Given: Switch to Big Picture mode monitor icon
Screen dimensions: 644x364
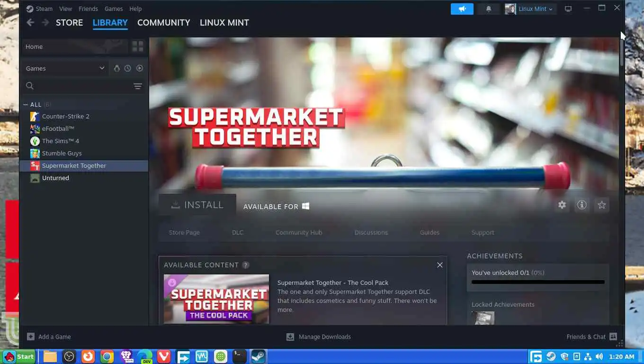Looking at the screenshot, I should click(568, 9).
